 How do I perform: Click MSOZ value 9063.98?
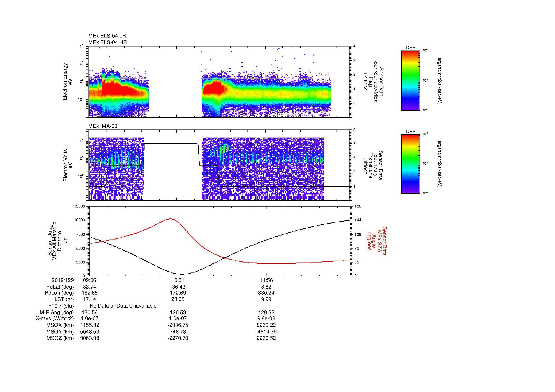[89, 338]
